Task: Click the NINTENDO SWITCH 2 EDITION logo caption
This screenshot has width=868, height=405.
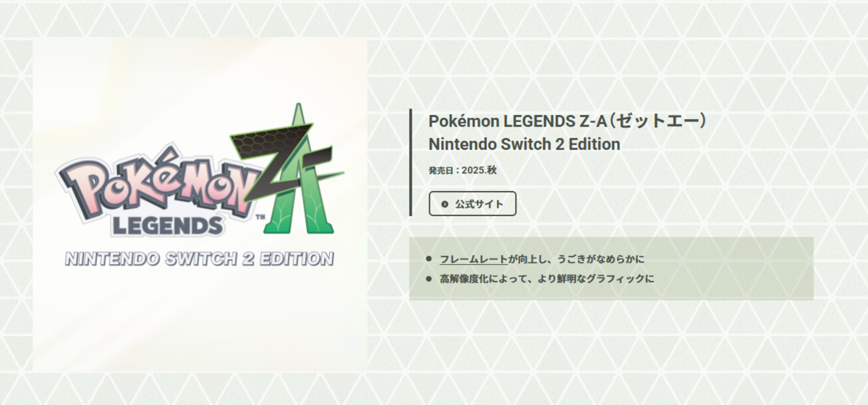Action: 200,259
